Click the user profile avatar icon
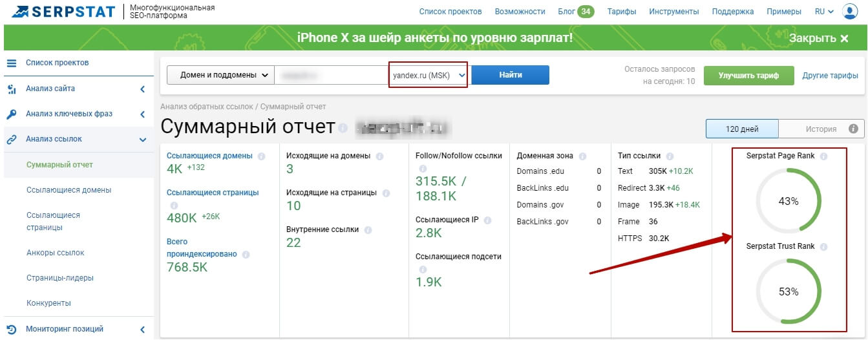This screenshot has height=340, width=868. 849,12
